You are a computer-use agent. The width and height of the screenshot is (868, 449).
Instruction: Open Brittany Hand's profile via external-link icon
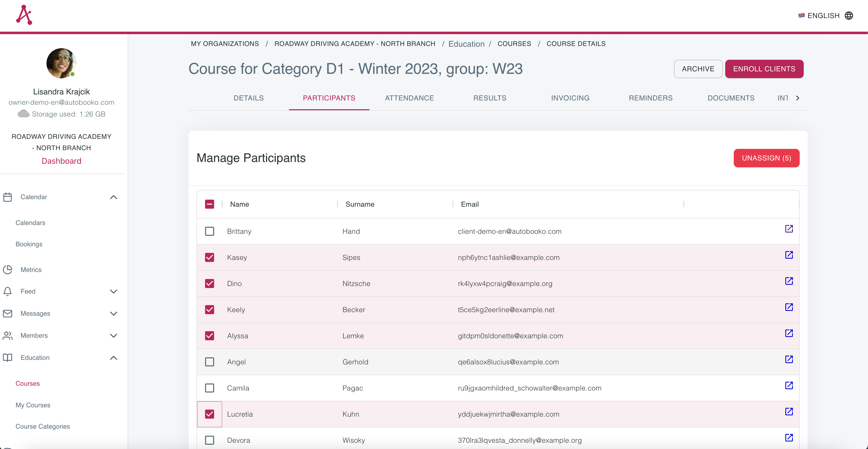pos(789,229)
